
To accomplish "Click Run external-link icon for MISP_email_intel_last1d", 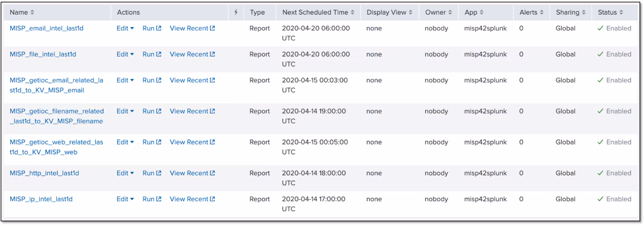I will pyautogui.click(x=159, y=28).
